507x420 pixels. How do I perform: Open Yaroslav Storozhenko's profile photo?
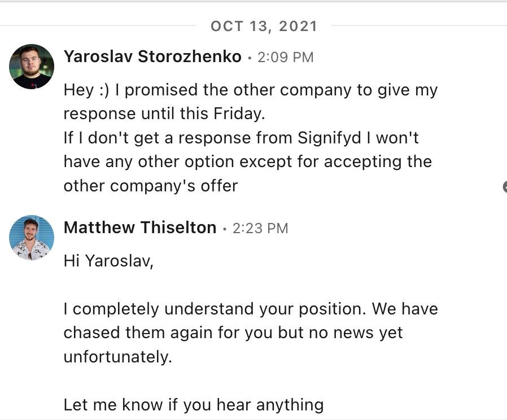click(32, 67)
